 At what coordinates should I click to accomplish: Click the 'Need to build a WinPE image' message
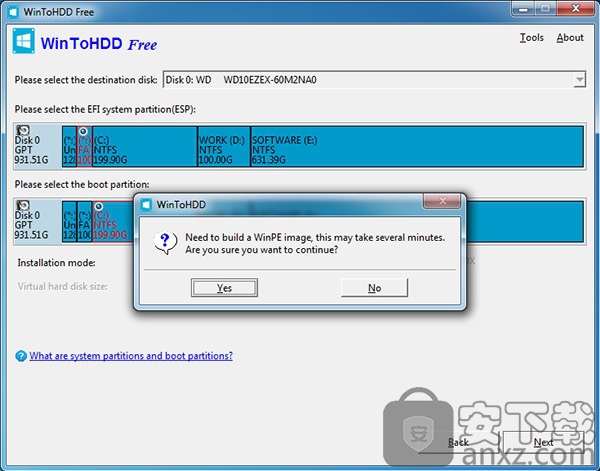tap(315, 243)
